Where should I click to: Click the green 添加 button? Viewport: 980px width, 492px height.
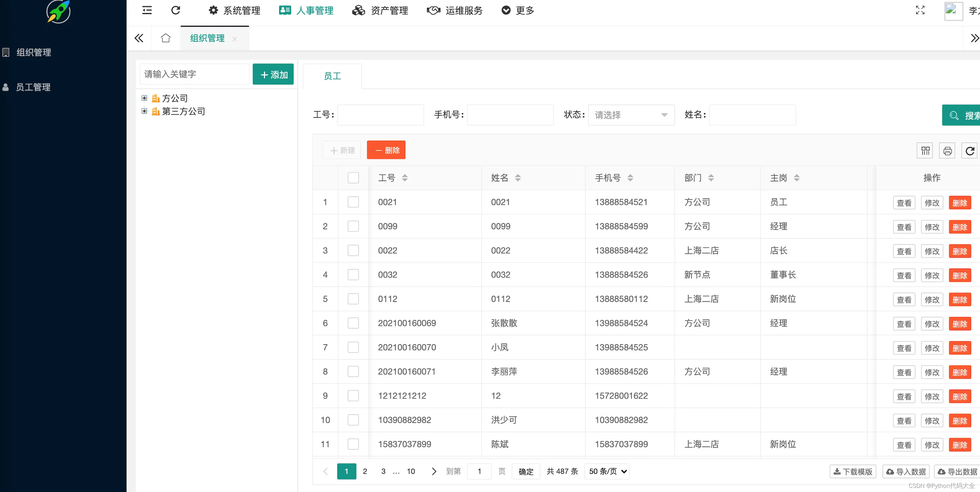[x=273, y=74]
